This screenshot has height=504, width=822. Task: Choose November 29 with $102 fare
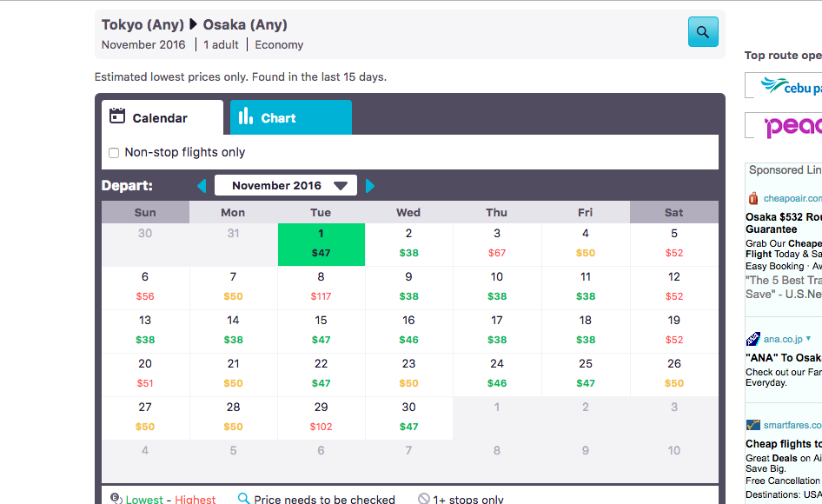(x=321, y=418)
